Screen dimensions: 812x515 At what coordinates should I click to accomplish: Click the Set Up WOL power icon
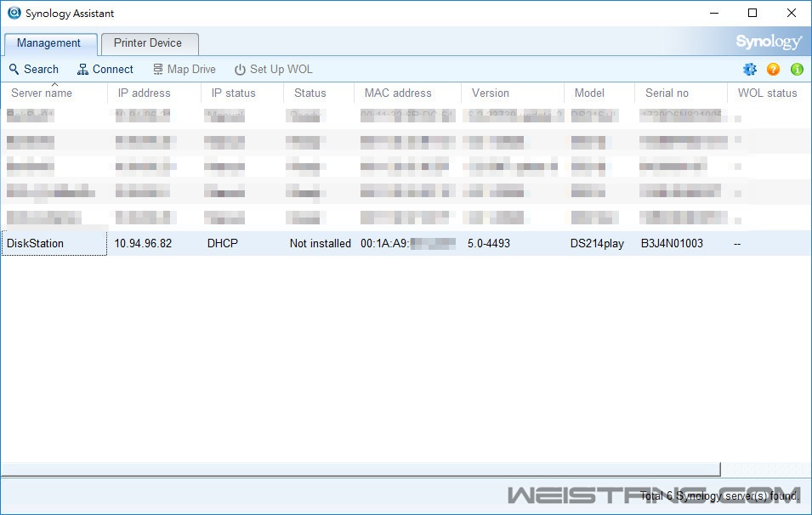(240, 70)
